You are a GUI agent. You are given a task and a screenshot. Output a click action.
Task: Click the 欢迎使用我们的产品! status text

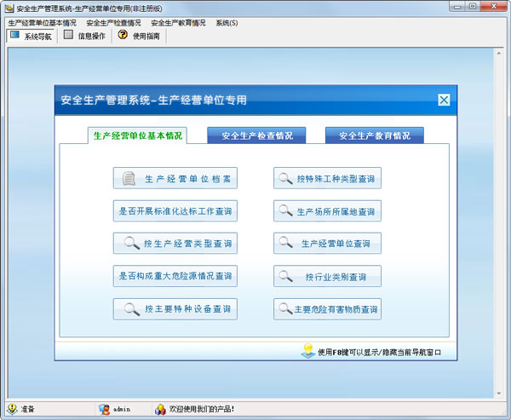(201, 409)
